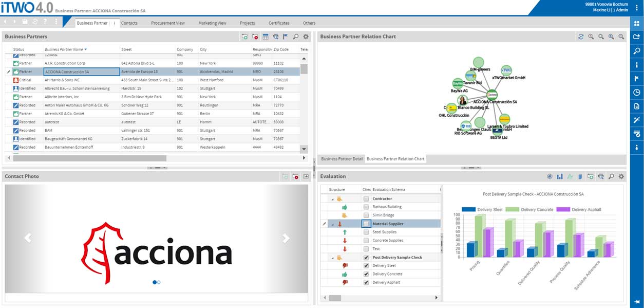This screenshot has width=644, height=308.
Task: Open the Business Partner tab options menu
Action: 115,23
